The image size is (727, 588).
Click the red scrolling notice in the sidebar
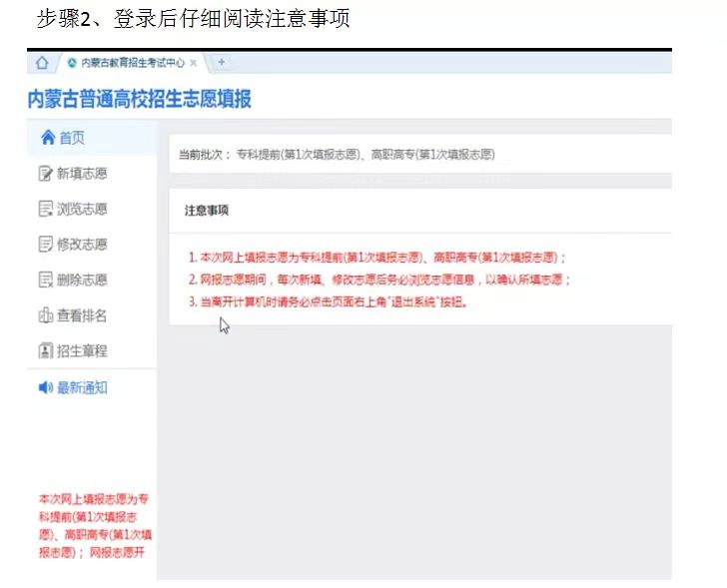pos(94,524)
